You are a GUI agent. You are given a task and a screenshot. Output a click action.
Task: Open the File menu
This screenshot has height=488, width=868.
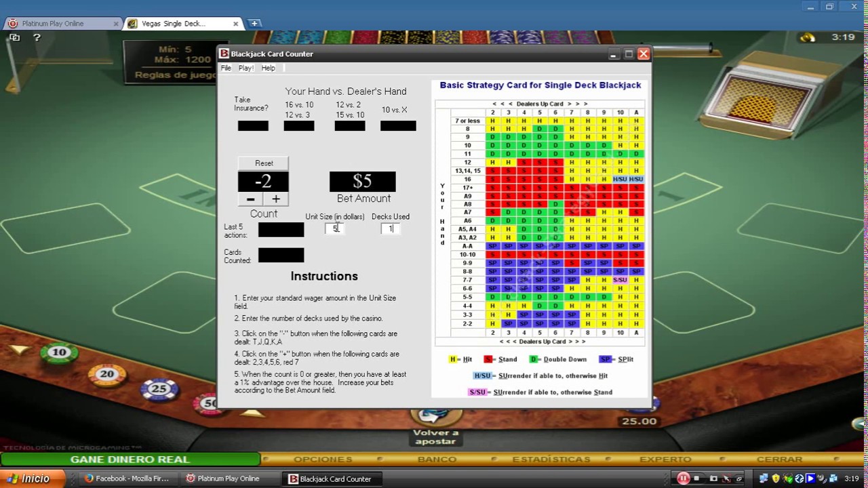[x=226, y=68]
